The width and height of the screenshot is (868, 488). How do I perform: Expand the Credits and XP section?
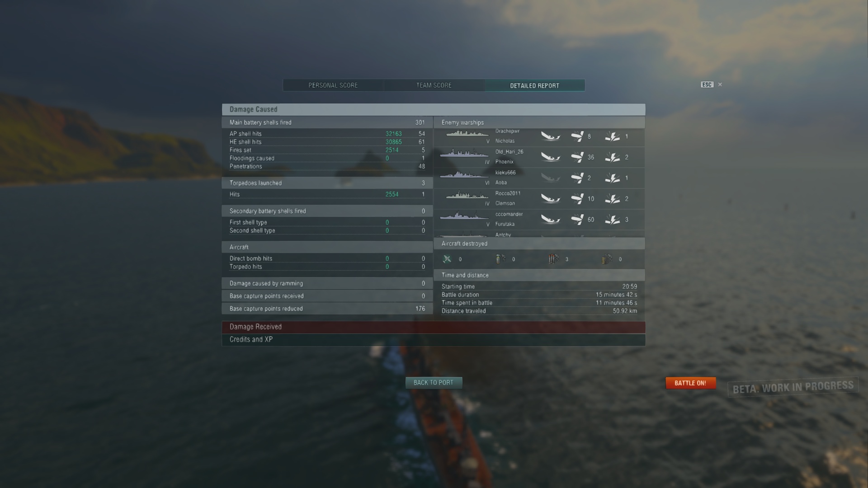point(434,340)
